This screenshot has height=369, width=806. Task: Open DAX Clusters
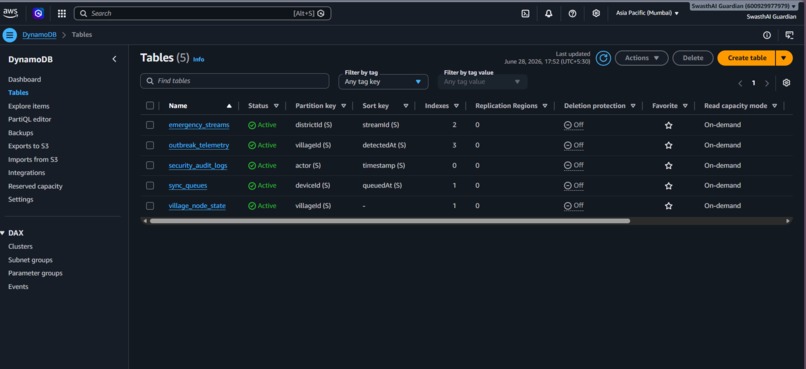pyautogui.click(x=20, y=247)
